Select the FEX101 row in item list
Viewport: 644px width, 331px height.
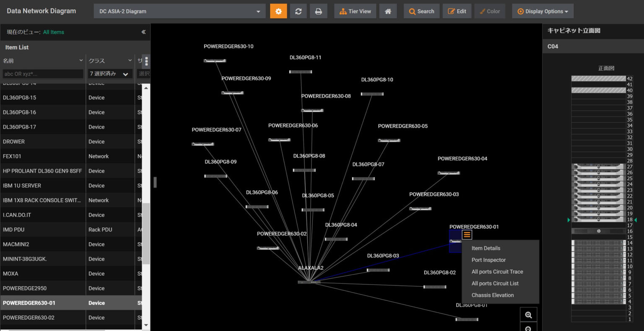pyautogui.click(x=42, y=156)
